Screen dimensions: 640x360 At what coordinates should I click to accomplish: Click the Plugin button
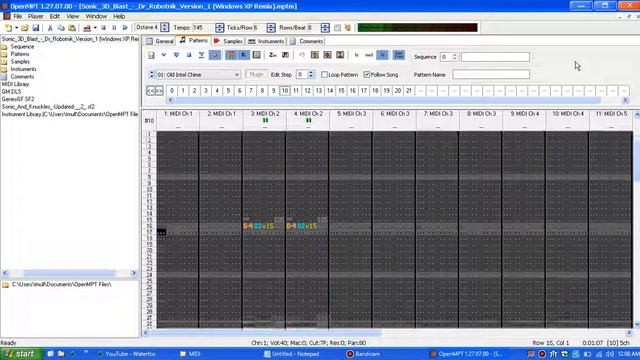tap(256, 75)
